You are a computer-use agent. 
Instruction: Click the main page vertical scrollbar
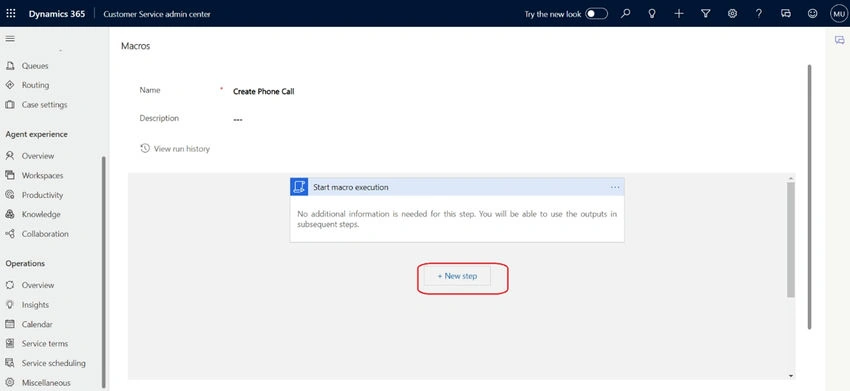(x=809, y=197)
